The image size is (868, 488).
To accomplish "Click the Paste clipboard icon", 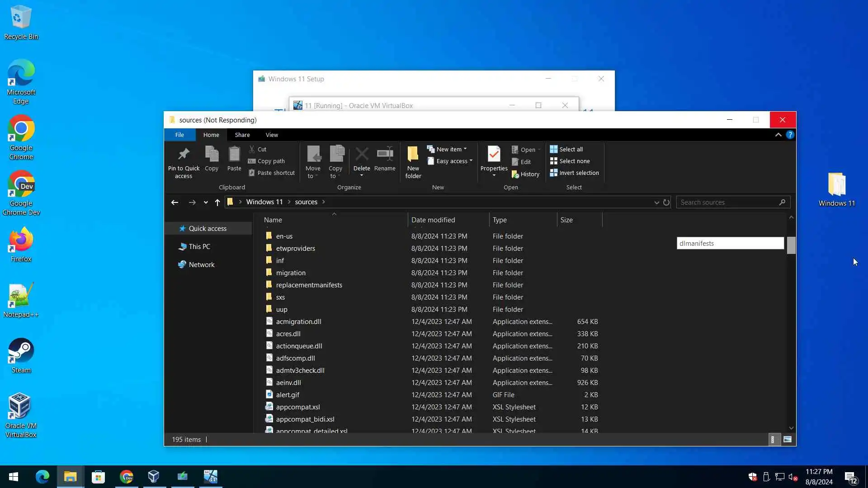I will [234, 155].
